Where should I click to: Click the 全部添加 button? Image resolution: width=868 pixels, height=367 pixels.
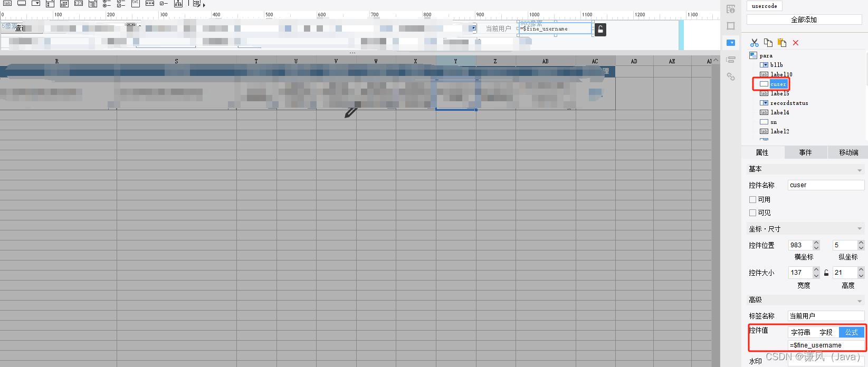coord(804,20)
